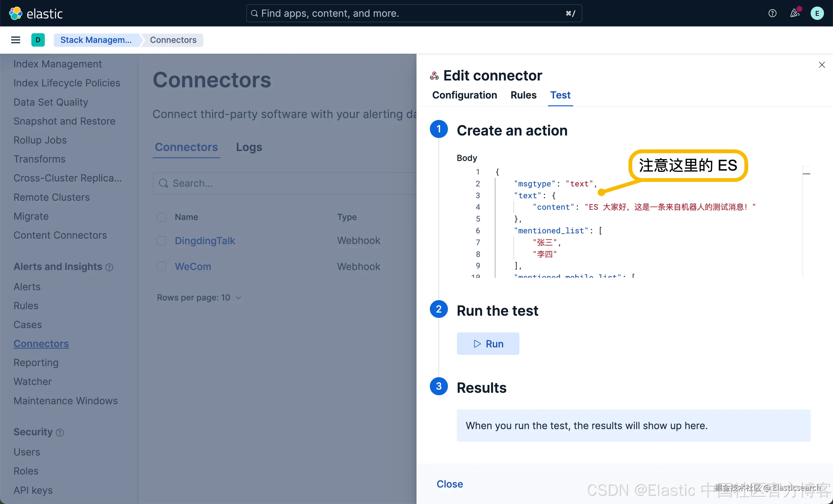This screenshot has width=833, height=504.
Task: Switch to the Rules tab in flyout
Action: click(523, 95)
